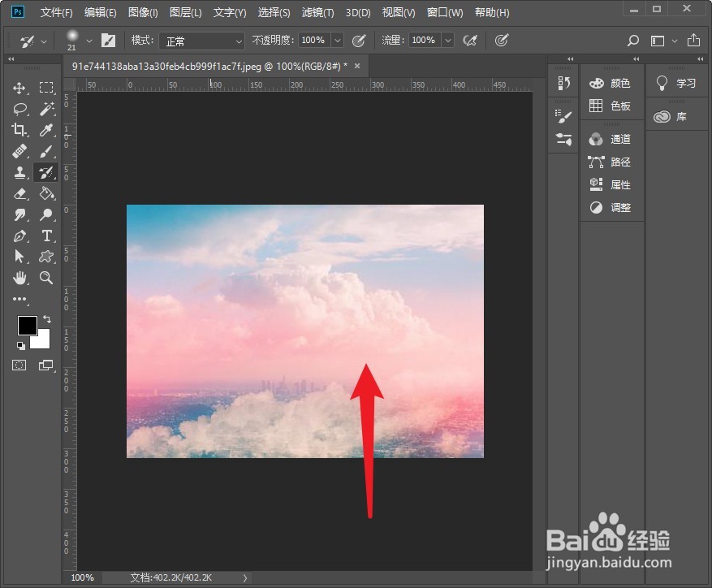Activate the Horizontal Type tool
This screenshot has height=588, width=712.
pos(46,236)
